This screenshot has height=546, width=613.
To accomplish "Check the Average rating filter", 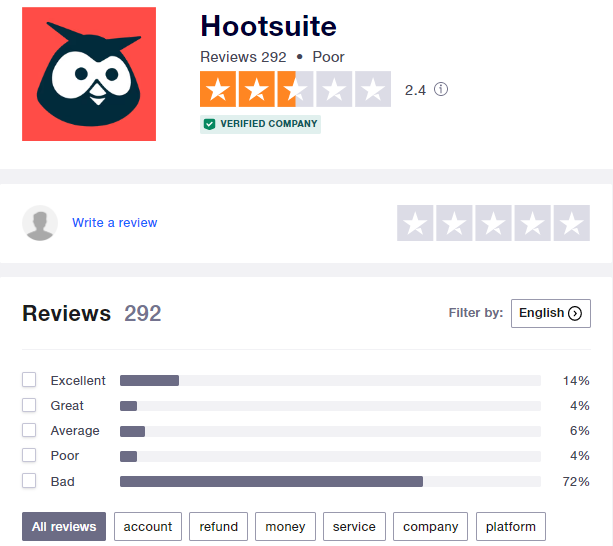I will (x=29, y=430).
